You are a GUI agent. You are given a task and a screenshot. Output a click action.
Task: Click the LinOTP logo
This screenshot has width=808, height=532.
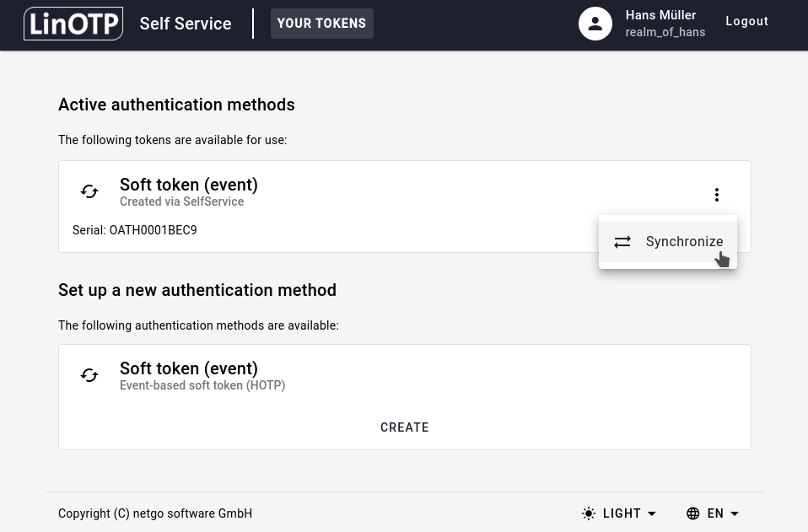(73, 24)
